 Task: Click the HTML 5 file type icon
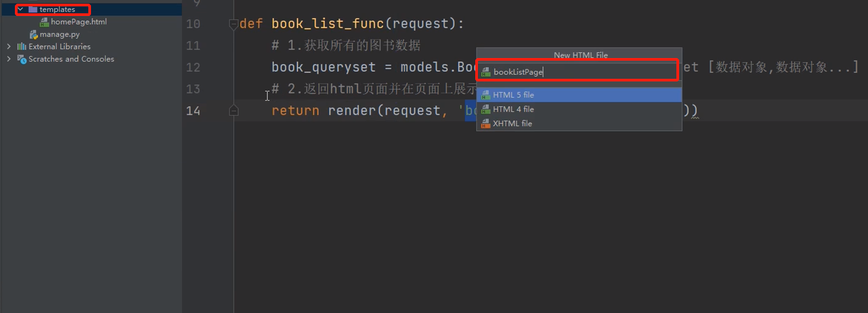[485, 95]
